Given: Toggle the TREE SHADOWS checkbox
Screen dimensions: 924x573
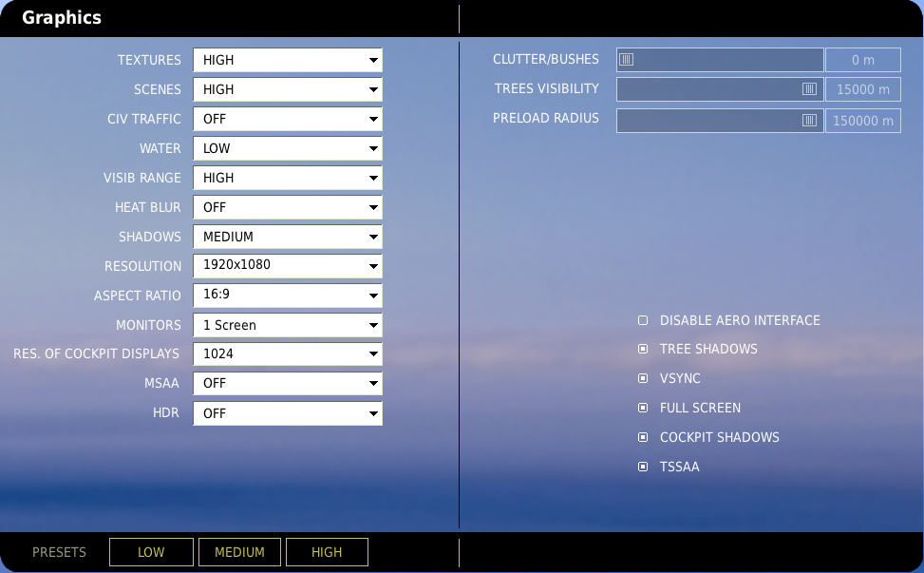Looking at the screenshot, I should [643, 349].
